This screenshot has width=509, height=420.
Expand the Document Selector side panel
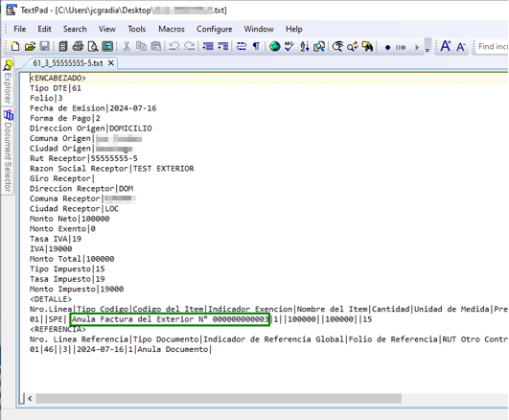(8, 152)
